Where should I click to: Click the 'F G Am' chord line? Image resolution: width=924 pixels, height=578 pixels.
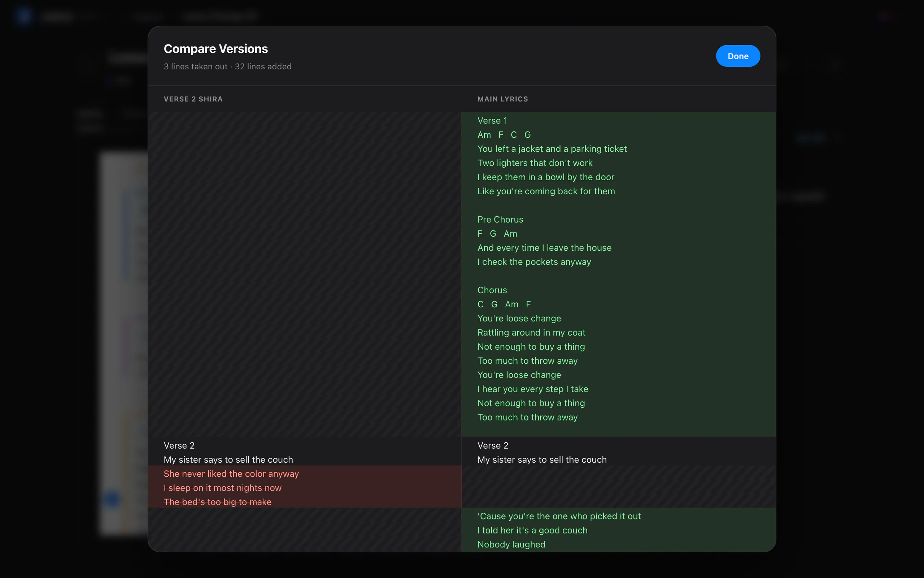pos(497,234)
